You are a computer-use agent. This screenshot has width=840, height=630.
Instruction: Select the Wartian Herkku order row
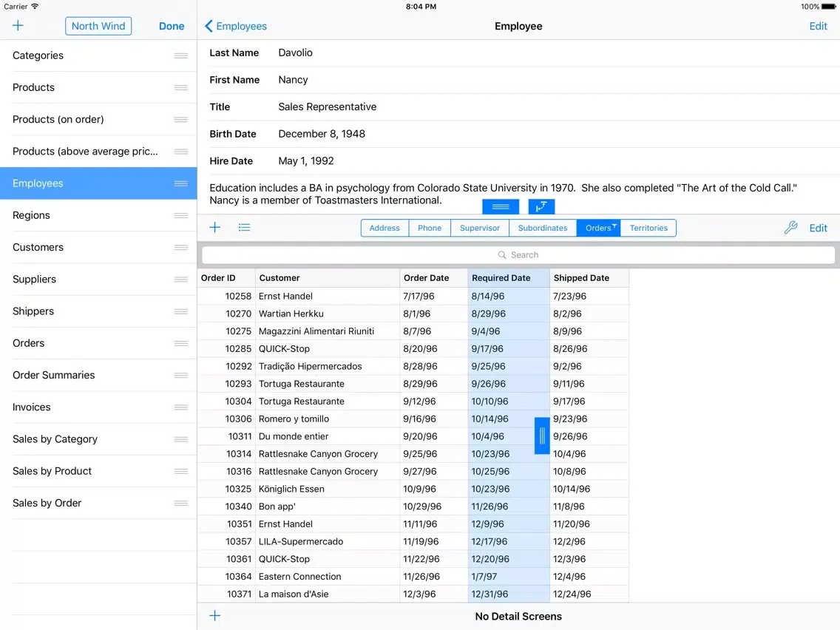413,314
